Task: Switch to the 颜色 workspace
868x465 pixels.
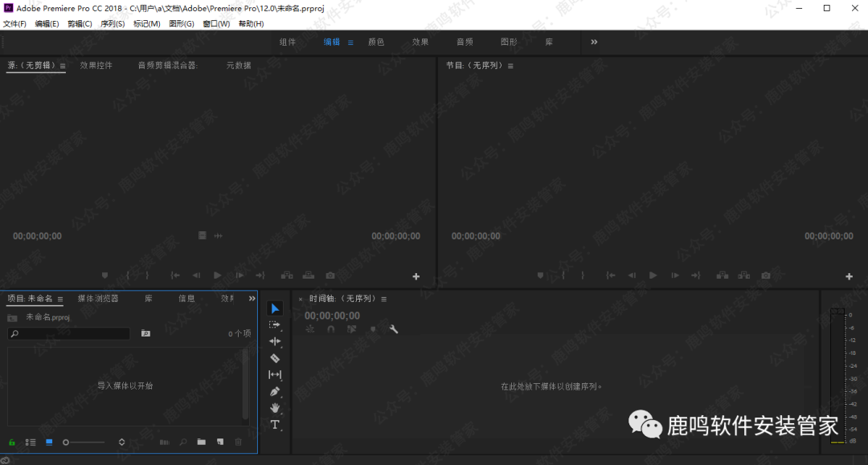Action: click(377, 42)
